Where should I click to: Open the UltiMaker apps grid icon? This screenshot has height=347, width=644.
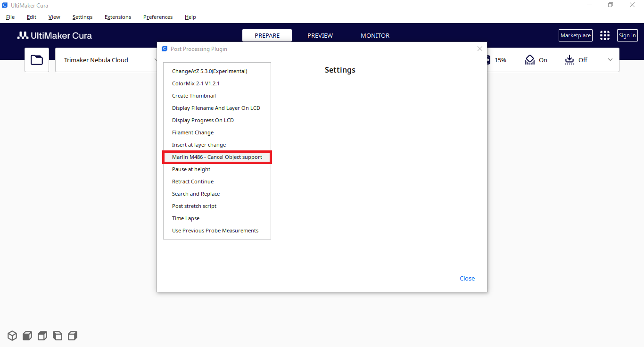click(604, 35)
